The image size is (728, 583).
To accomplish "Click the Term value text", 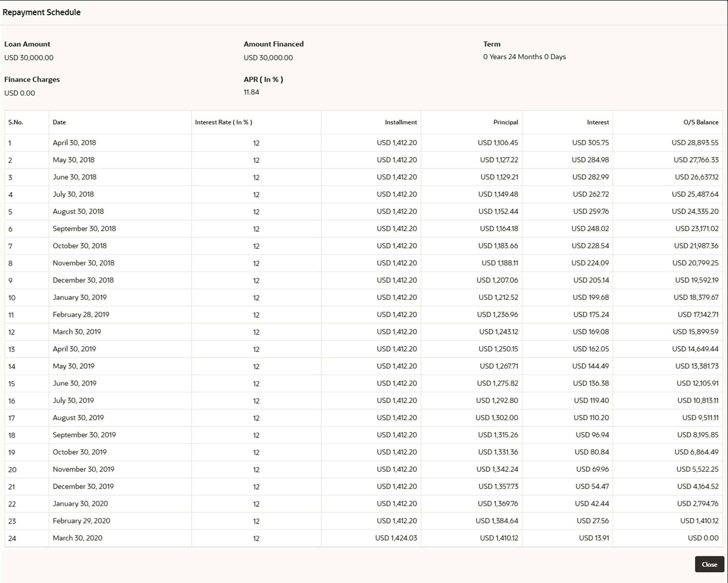I will pyautogui.click(x=524, y=57).
